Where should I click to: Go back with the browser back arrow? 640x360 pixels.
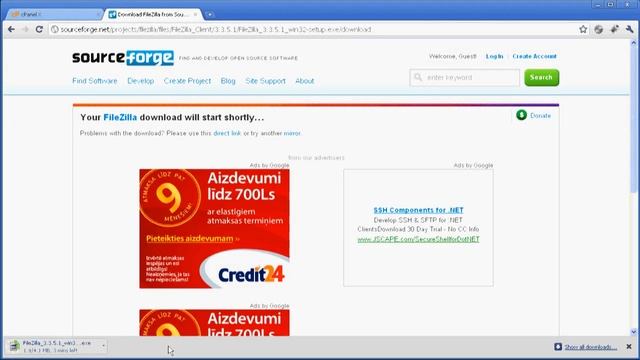(x=11, y=29)
